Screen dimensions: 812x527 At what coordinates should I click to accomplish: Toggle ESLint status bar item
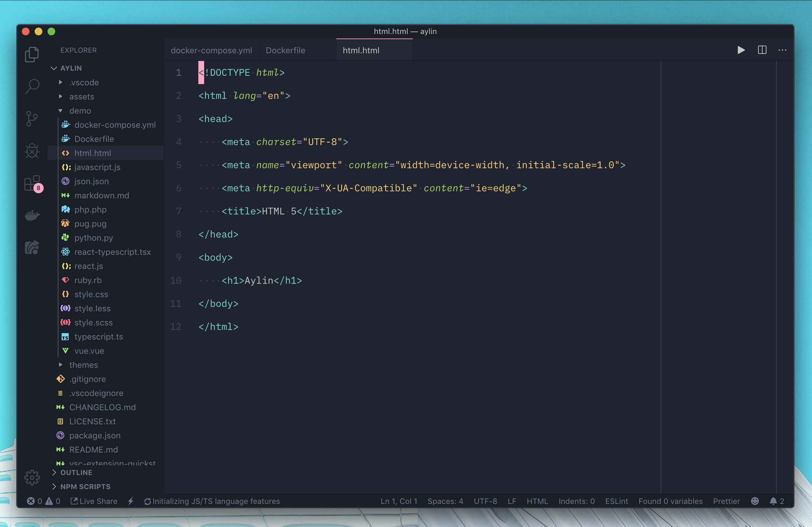[616, 501]
